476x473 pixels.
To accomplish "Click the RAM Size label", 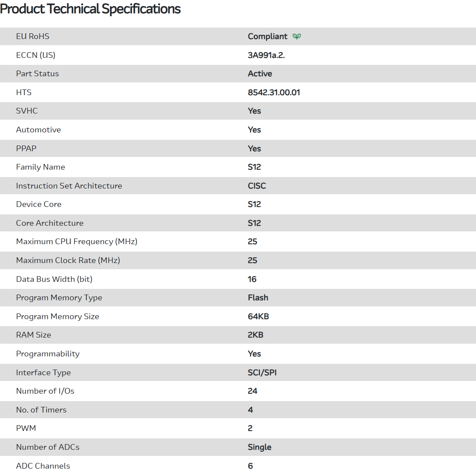I will [x=33, y=335].
